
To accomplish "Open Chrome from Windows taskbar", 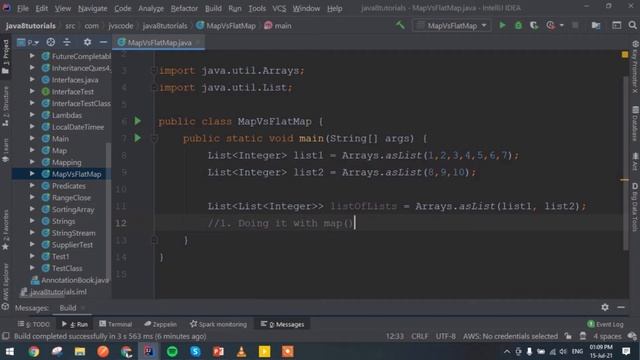I will point(34,351).
